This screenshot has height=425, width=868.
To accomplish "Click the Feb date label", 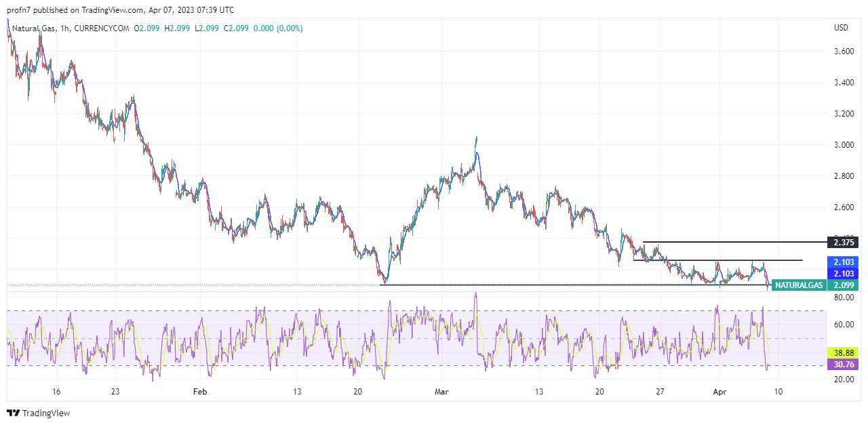I will click(199, 392).
